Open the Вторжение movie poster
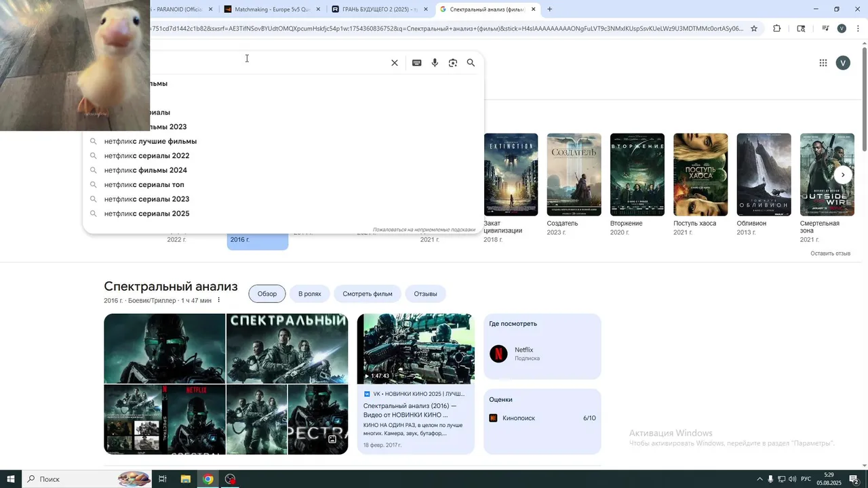Screen dimensions: 868x488 pos(637,175)
